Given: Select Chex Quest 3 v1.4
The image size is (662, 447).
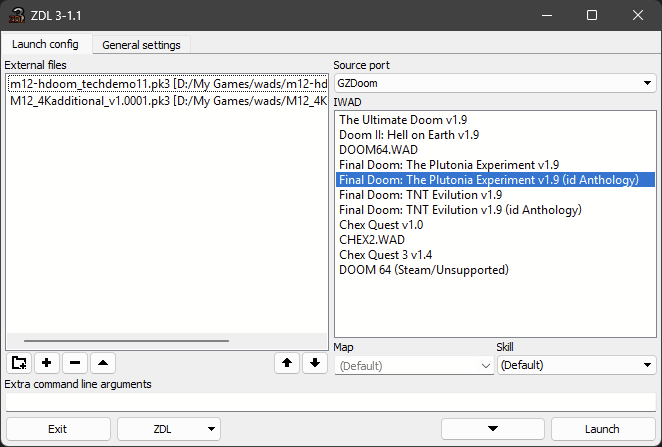Looking at the screenshot, I should (x=495, y=255).
